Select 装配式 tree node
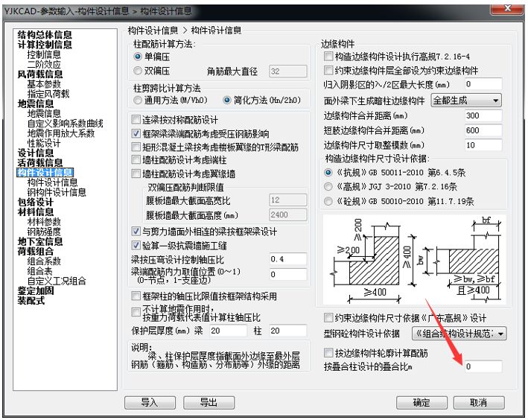The width and height of the screenshot is (528, 420). [x=31, y=300]
